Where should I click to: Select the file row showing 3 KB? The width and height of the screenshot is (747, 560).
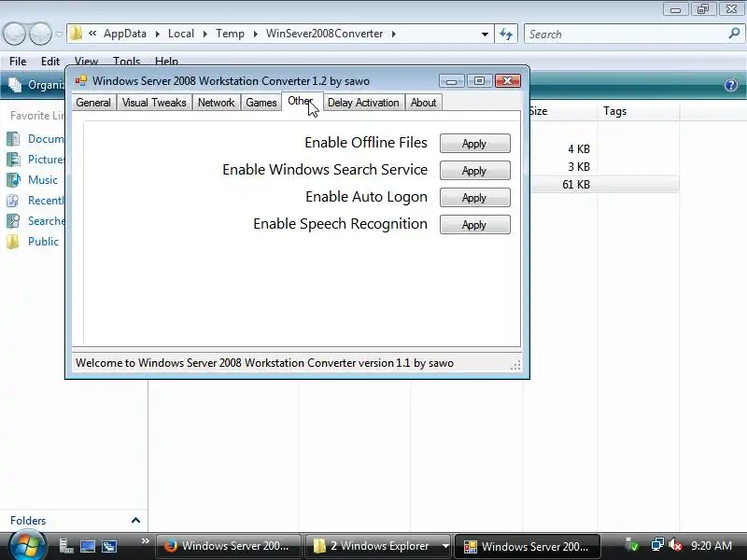pyautogui.click(x=604, y=167)
